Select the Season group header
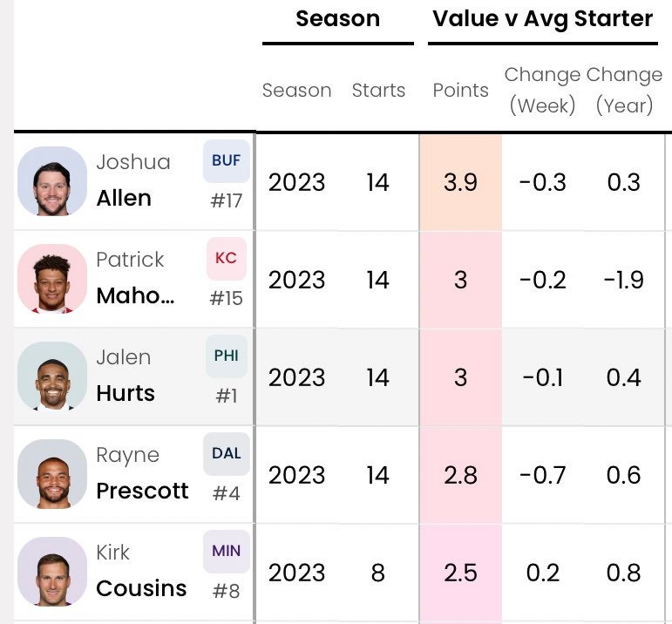The width and height of the screenshot is (672, 624). click(337, 18)
